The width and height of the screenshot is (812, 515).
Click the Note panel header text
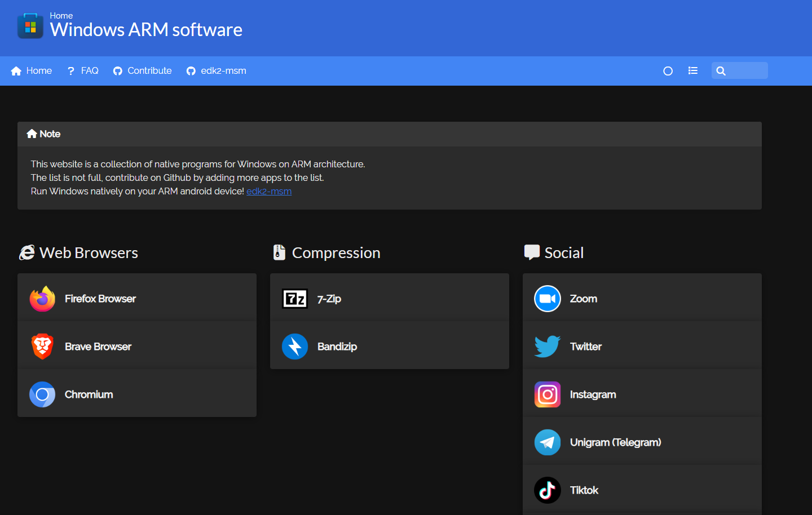pyautogui.click(x=50, y=134)
